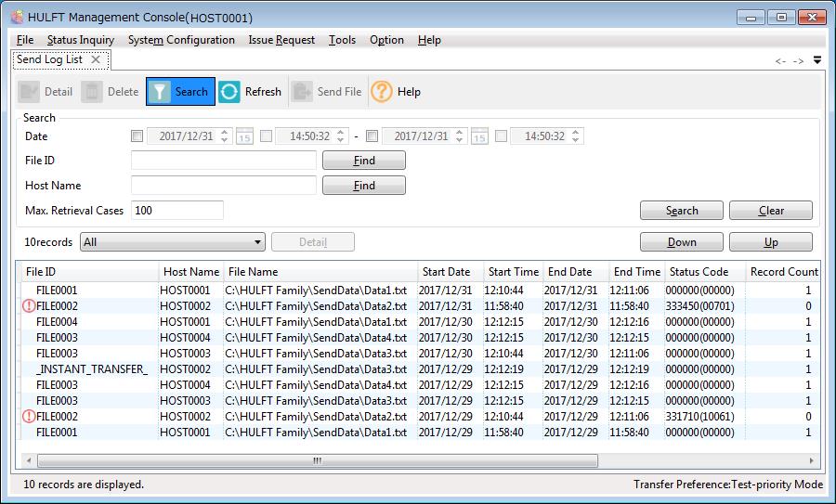Open Help via question mark icon
836x504 pixels.
pos(381,92)
